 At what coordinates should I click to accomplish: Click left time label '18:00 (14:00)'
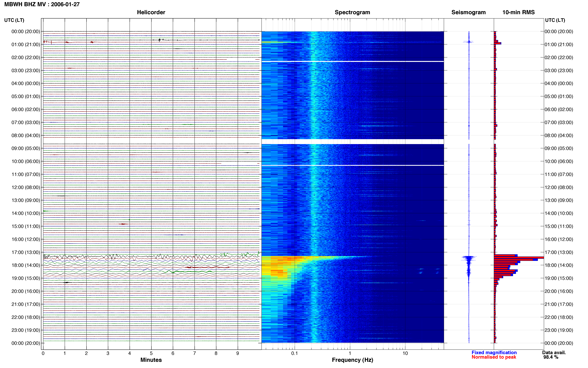[26, 265]
